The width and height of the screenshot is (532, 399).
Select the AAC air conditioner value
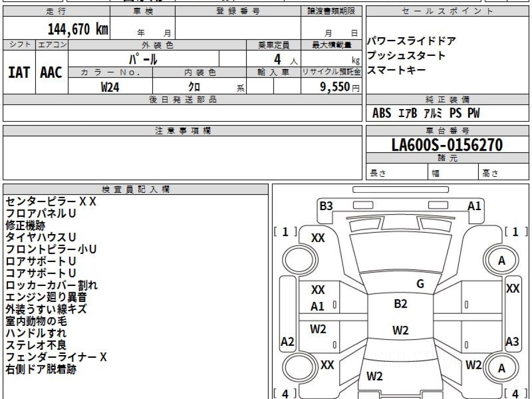[x=52, y=72]
